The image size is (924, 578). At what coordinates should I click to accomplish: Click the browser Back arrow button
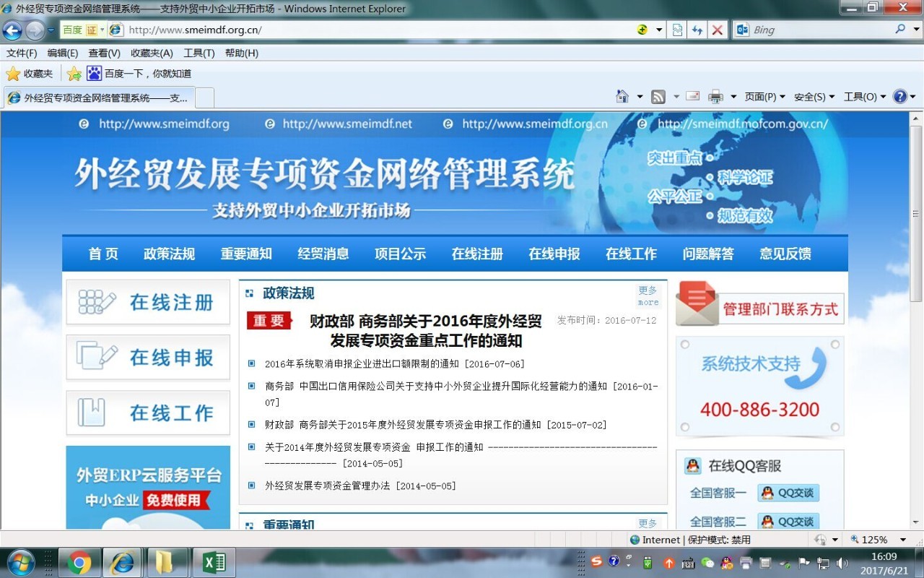[x=12, y=30]
